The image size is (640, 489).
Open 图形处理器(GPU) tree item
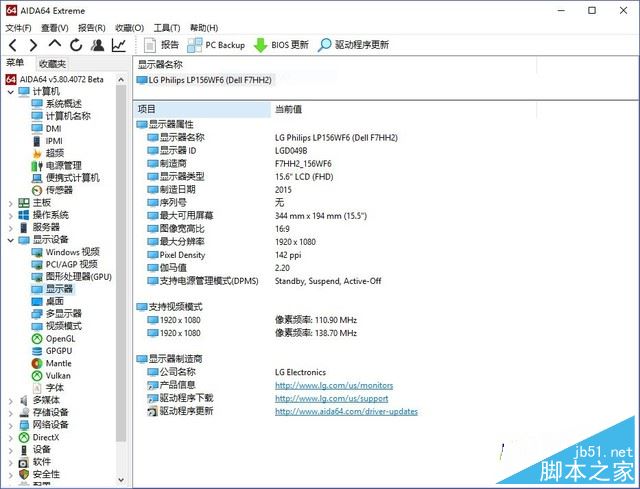coord(72,277)
